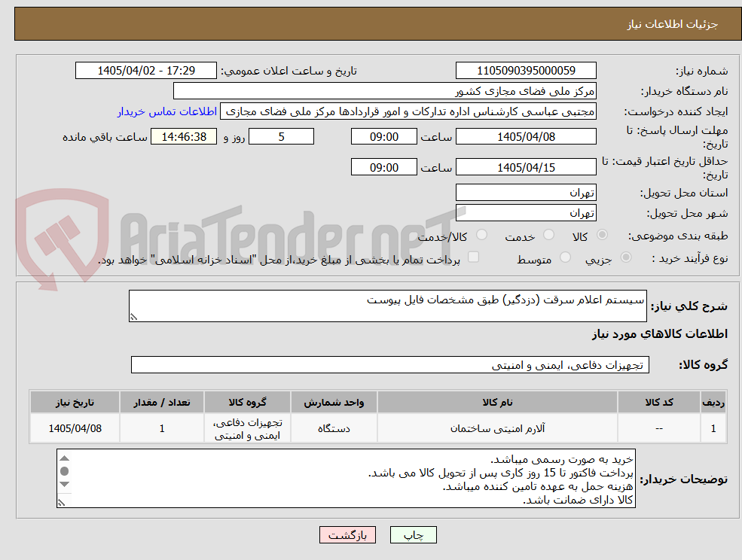The width and height of the screenshot is (742, 560).
Task: Select the خدمت radio button
Action: pyautogui.click(x=548, y=235)
